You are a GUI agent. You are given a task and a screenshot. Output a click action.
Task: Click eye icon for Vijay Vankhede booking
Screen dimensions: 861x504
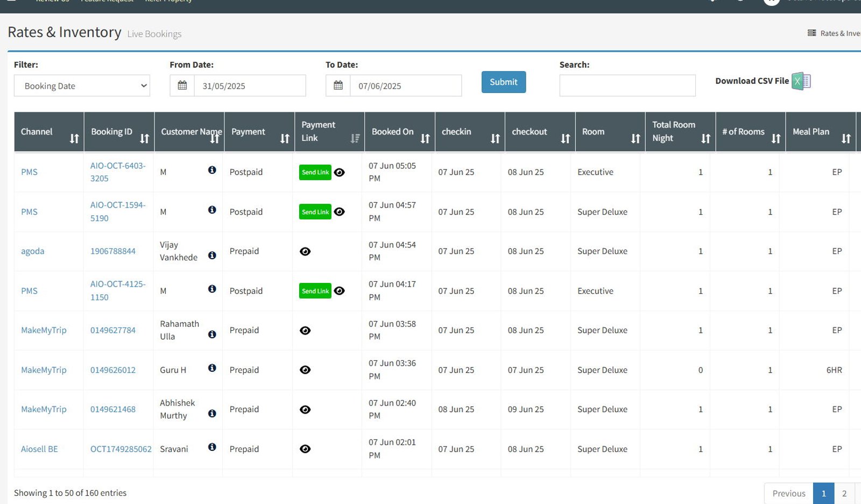tap(305, 251)
